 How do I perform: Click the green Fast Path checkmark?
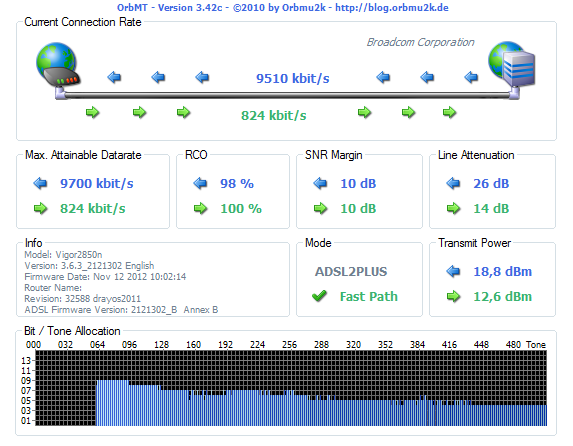coord(319,296)
